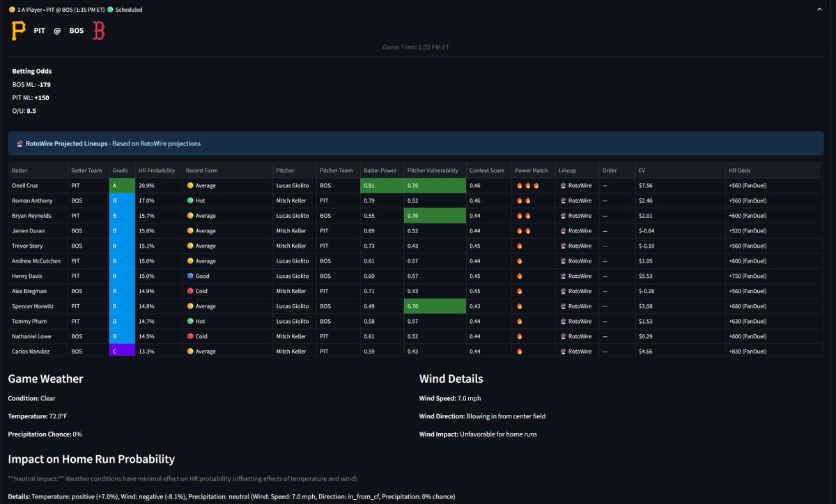
Task: Click Roman Anthony's two-flame power match icon
Action: [x=523, y=200]
